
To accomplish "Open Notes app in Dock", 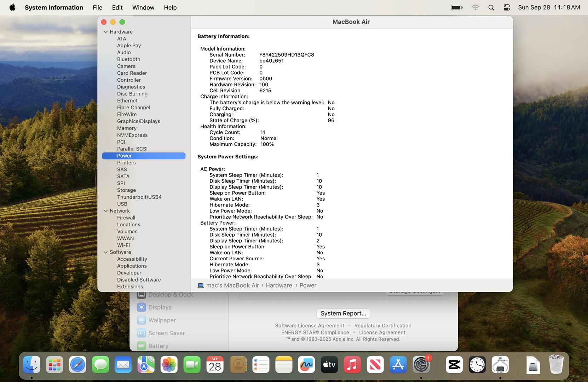I will point(284,365).
